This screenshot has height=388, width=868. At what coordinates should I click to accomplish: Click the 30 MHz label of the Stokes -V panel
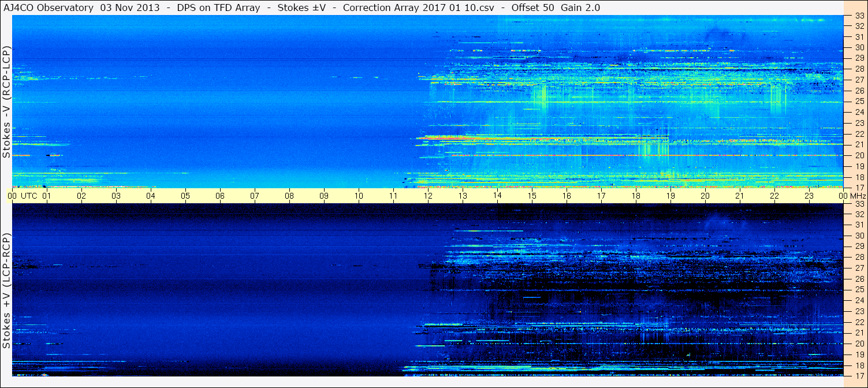click(x=859, y=47)
